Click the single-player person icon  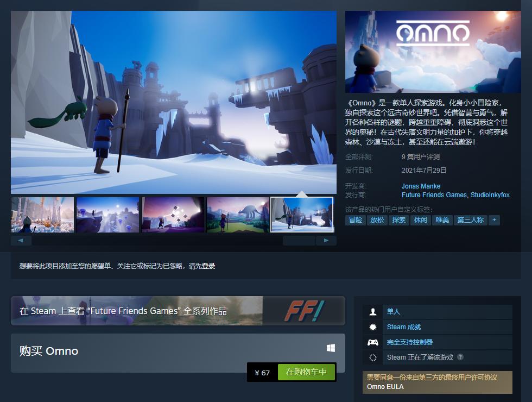pyautogui.click(x=373, y=311)
